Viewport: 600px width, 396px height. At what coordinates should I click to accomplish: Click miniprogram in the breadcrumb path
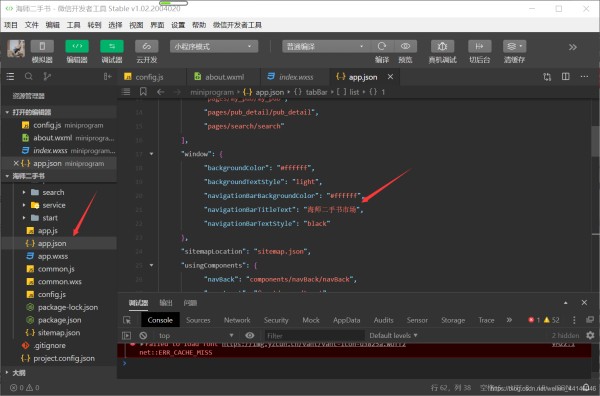(212, 92)
